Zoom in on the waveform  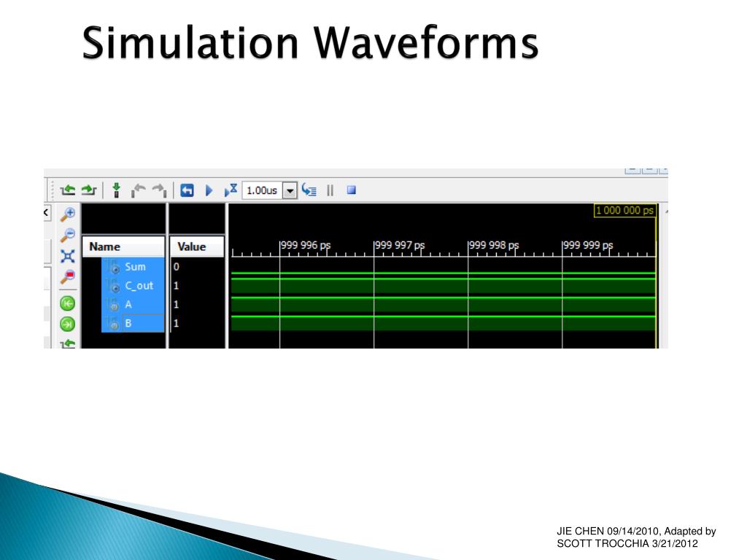[68, 214]
